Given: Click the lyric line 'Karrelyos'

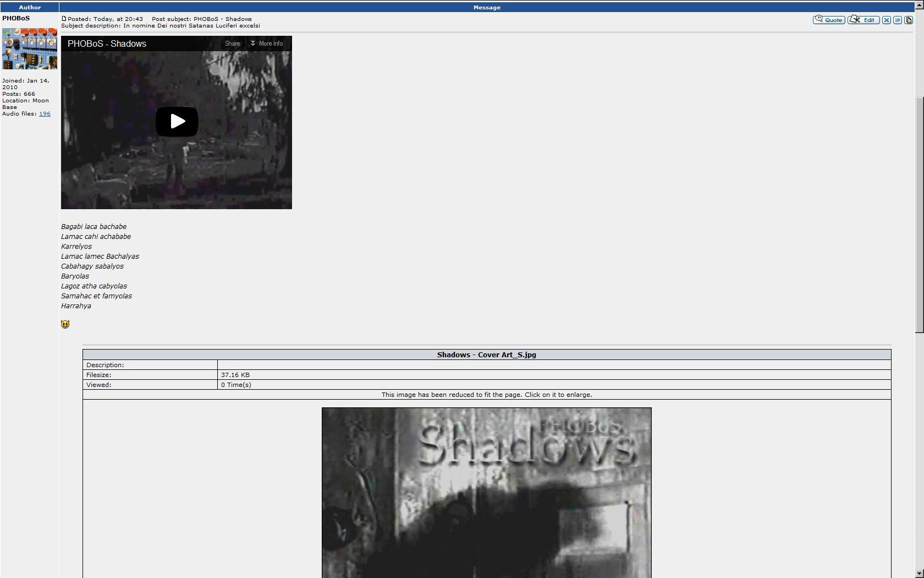Looking at the screenshot, I should [76, 247].
